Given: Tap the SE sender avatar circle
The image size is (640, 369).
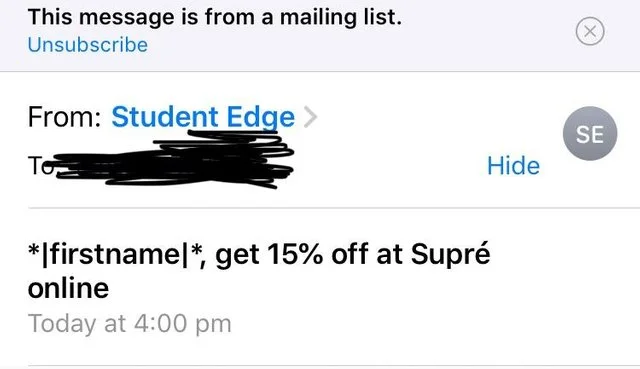Looking at the screenshot, I should pos(590,133).
